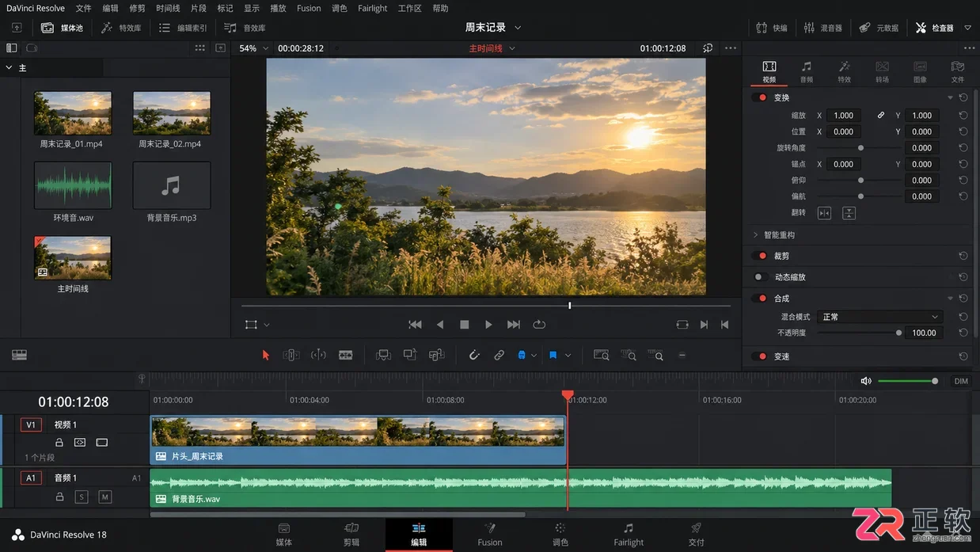Go to the previous edit point

pyautogui.click(x=724, y=325)
